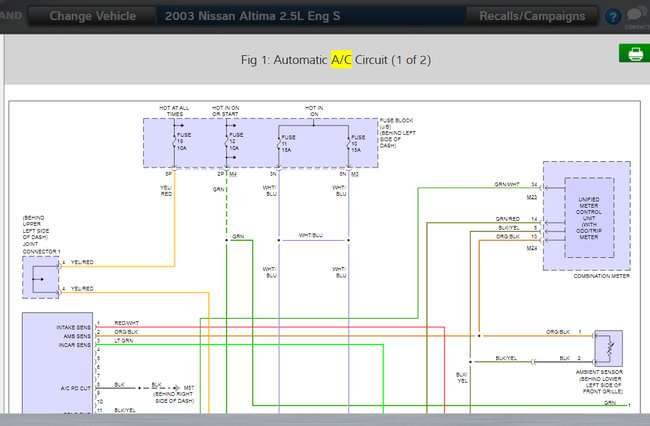Click the INTAKE SENS pin label
The height and width of the screenshot is (426, 650).
point(73,327)
